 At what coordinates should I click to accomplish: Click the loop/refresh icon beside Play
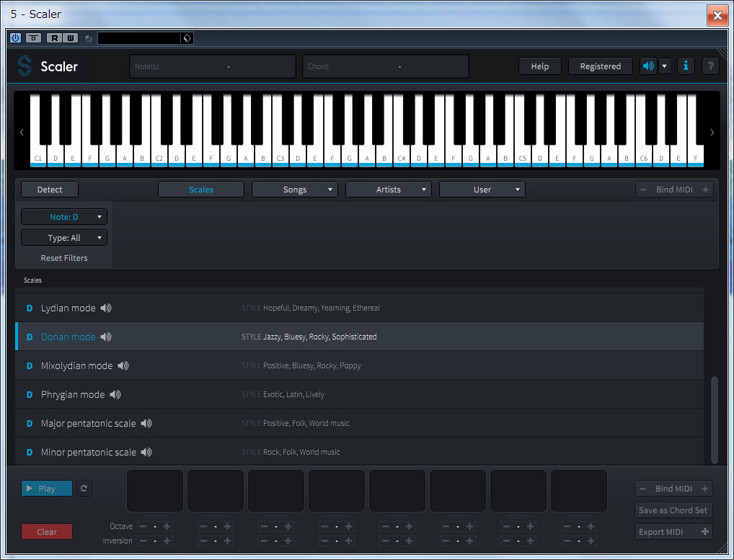[84, 489]
